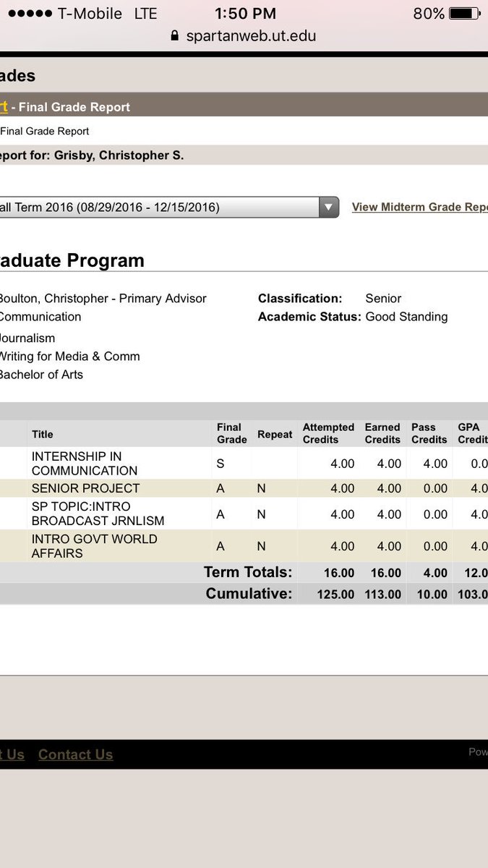488x868 pixels.
Task: Click the Final Grade Report header bar
Action: (244, 106)
